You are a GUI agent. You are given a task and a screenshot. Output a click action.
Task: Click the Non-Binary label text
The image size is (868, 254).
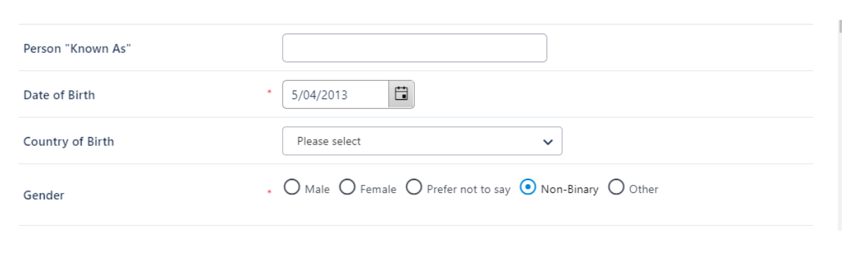click(x=570, y=189)
